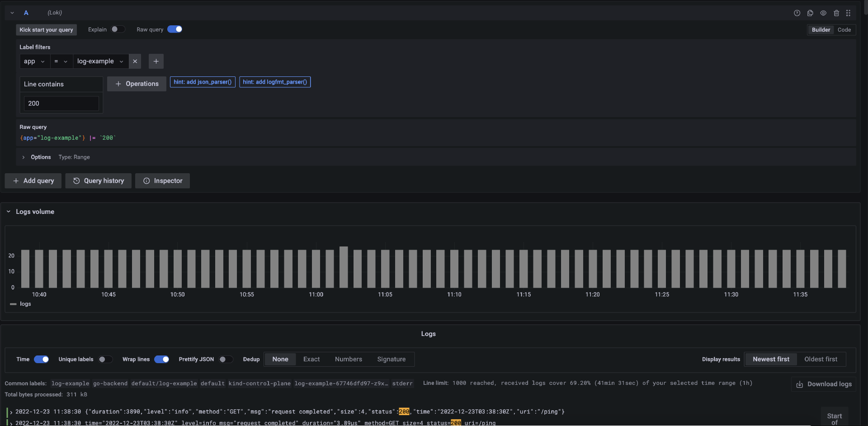Hide query A with the eye icon

point(823,13)
